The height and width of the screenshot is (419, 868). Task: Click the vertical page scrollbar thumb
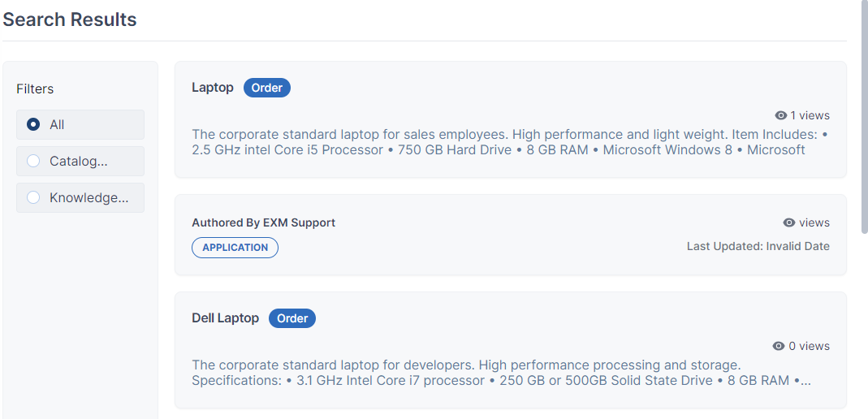865,116
